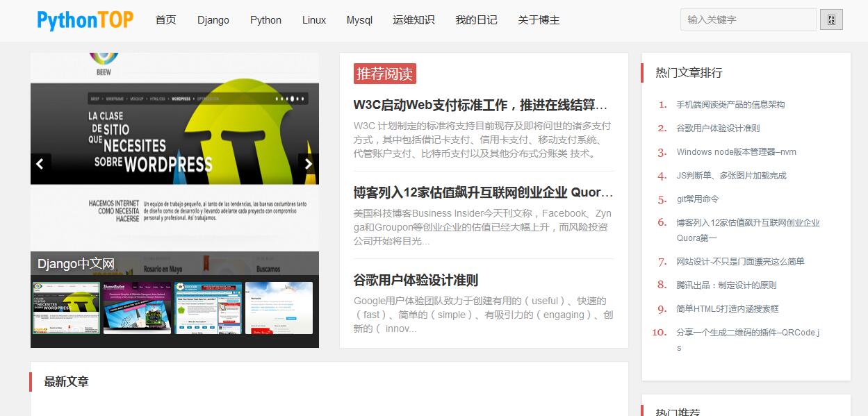Image resolution: width=868 pixels, height=416 pixels.
Task: Advance slideshow with right arrow
Action: point(309,164)
